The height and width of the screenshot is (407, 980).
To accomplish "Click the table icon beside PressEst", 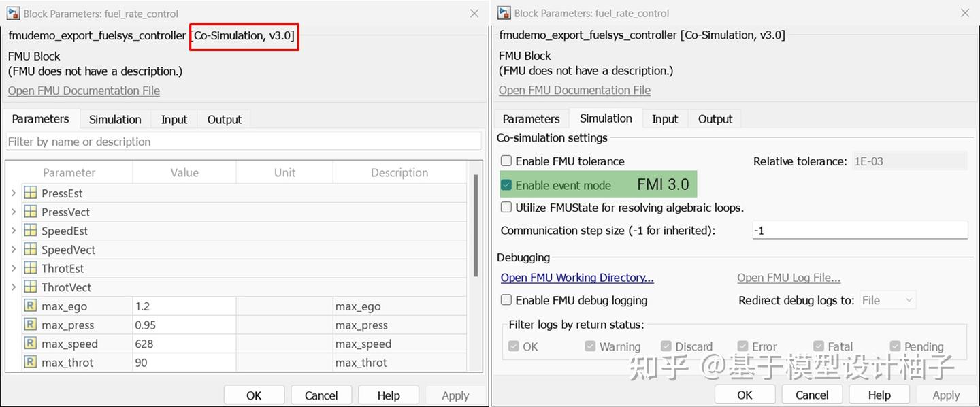I will 31,193.
